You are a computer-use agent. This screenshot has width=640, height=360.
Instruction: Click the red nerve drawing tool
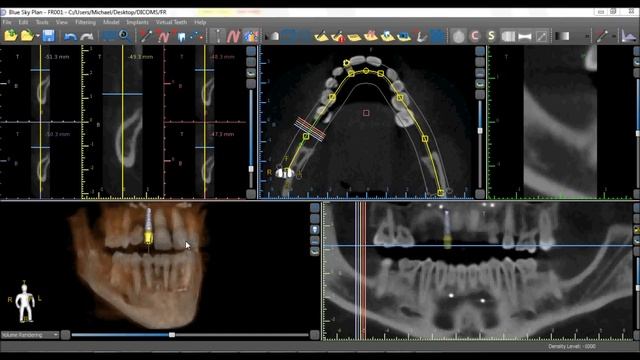[164, 36]
